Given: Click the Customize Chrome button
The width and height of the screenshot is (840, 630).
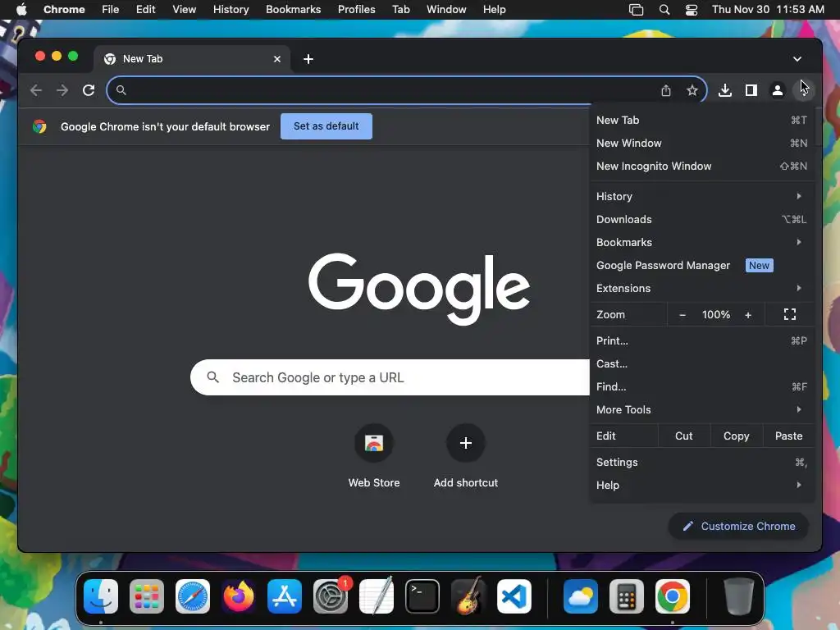Looking at the screenshot, I should click(738, 527).
